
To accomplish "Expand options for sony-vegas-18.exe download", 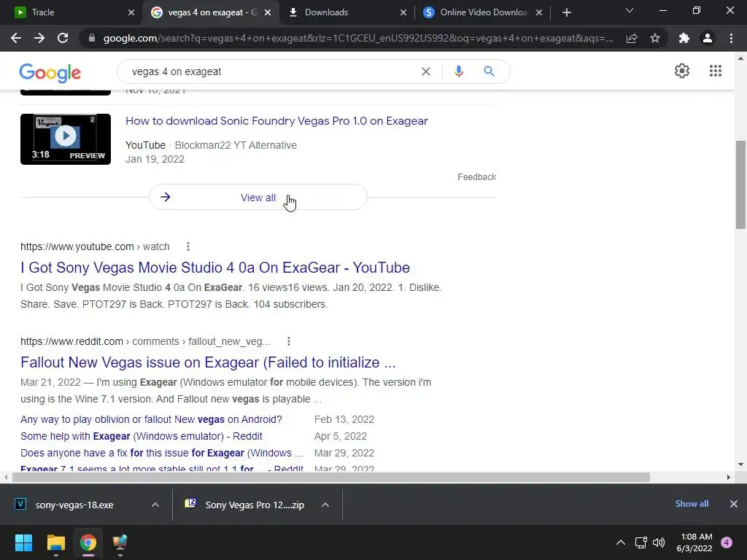I will click(x=155, y=505).
